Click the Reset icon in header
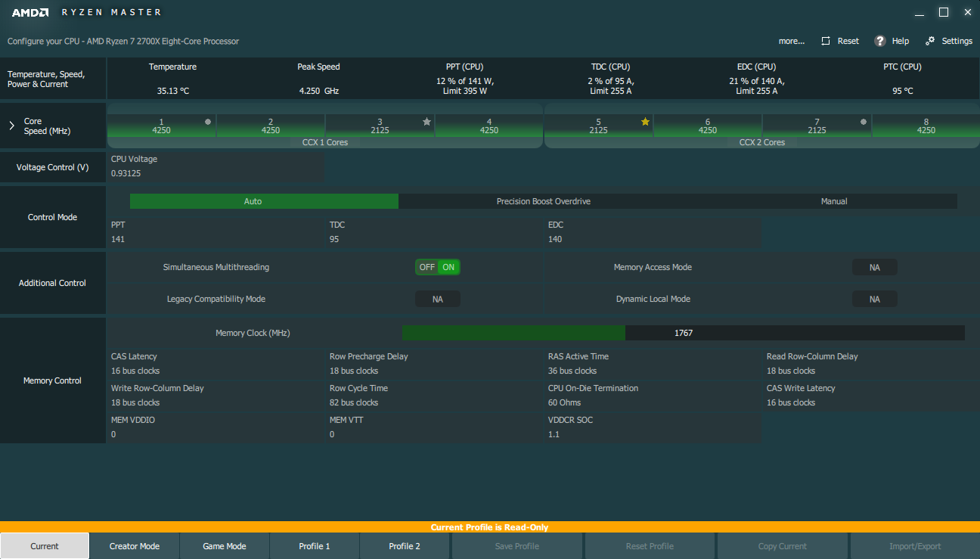 (826, 41)
